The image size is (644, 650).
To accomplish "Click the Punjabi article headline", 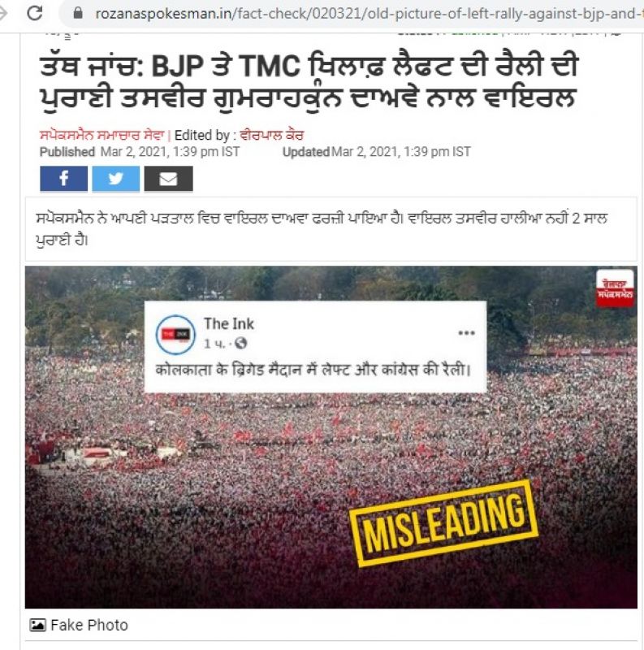I will [309, 83].
